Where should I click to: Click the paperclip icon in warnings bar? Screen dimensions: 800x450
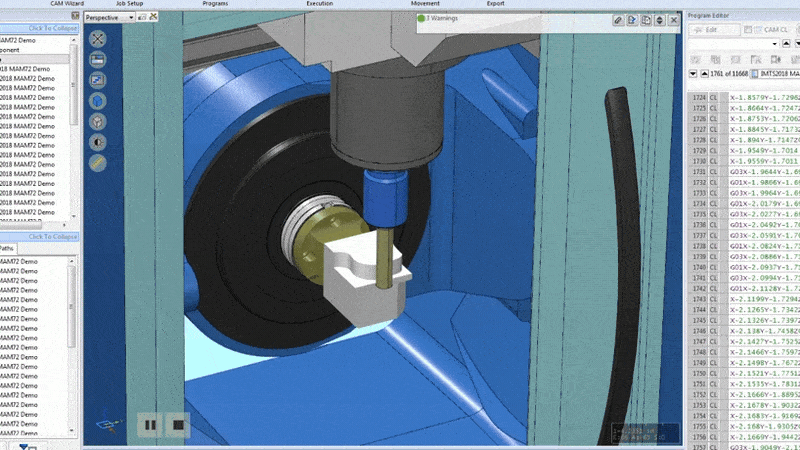619,19
